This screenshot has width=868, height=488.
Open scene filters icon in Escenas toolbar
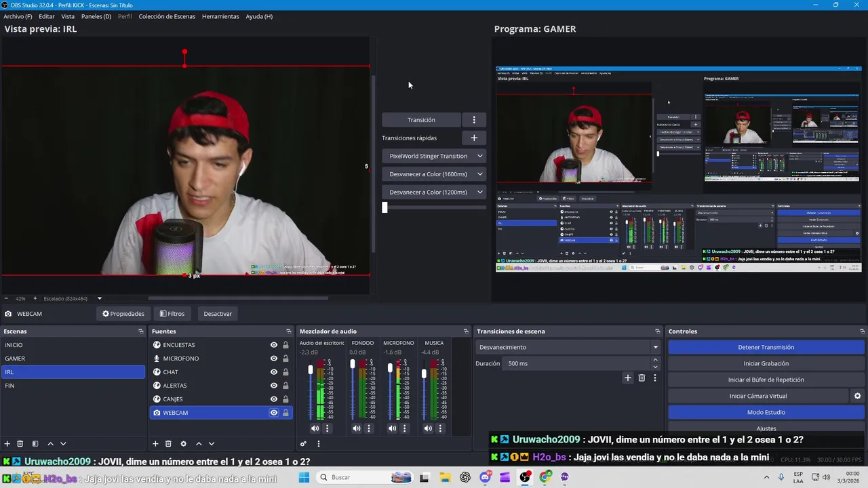pyautogui.click(x=35, y=444)
